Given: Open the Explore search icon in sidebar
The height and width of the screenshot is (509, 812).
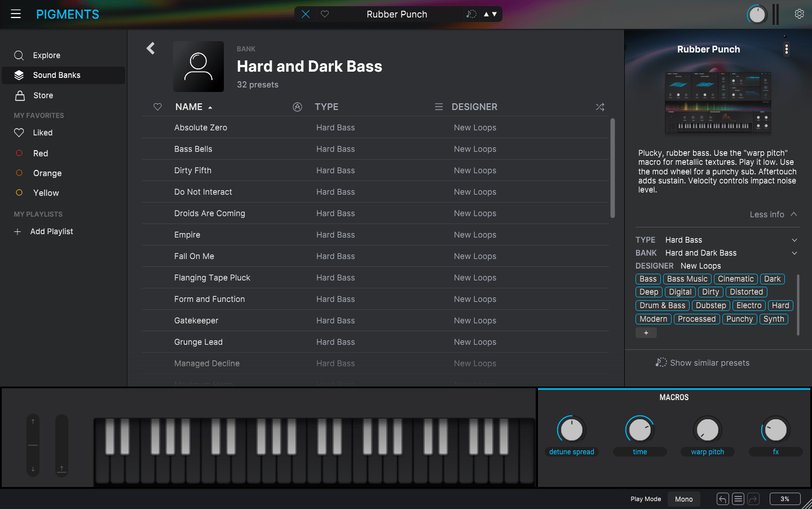Looking at the screenshot, I should [x=19, y=55].
